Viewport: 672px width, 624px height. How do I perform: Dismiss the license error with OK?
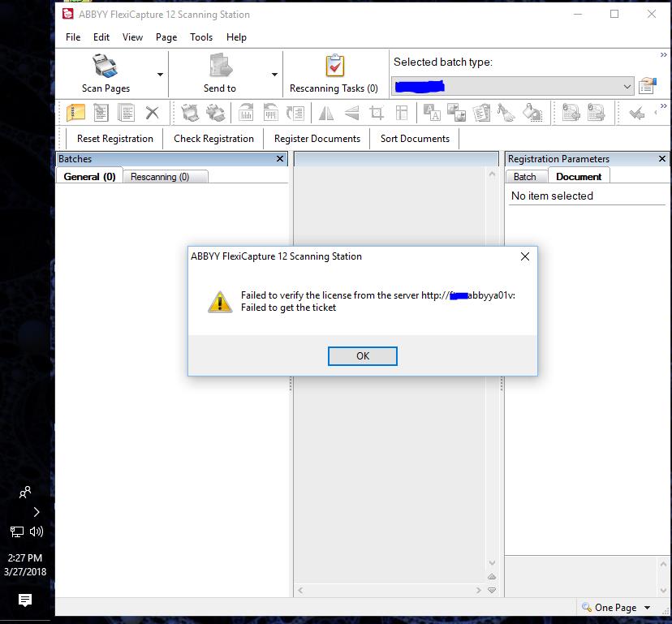pyautogui.click(x=362, y=355)
